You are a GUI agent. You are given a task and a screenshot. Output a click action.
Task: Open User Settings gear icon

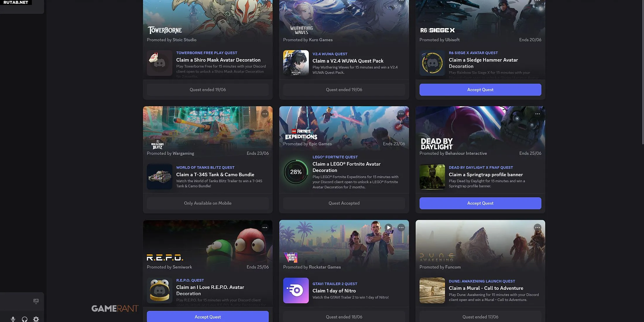36,319
